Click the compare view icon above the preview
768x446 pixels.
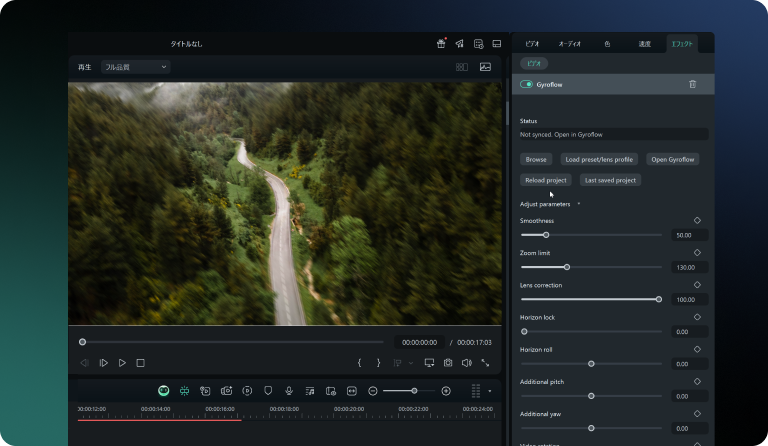point(461,67)
